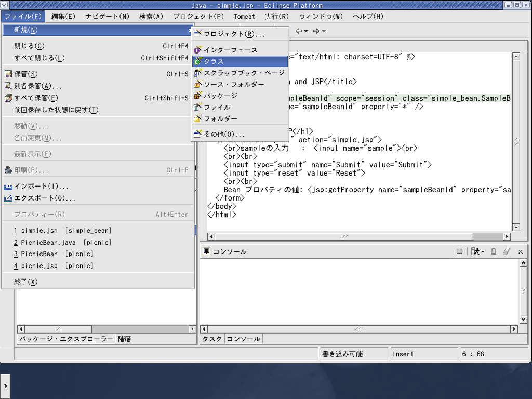Open the console process list dropdown arrow
The image size is (532, 399).
483,252
